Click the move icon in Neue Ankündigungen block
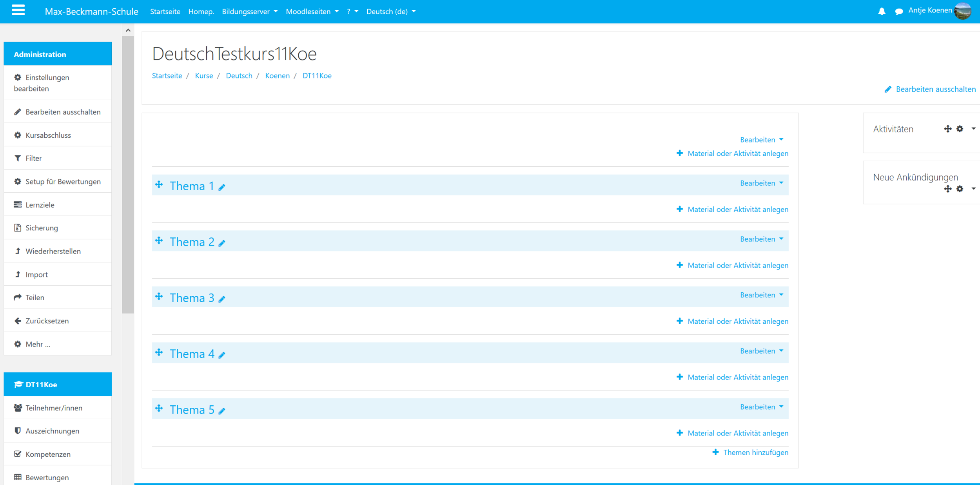 (x=947, y=189)
